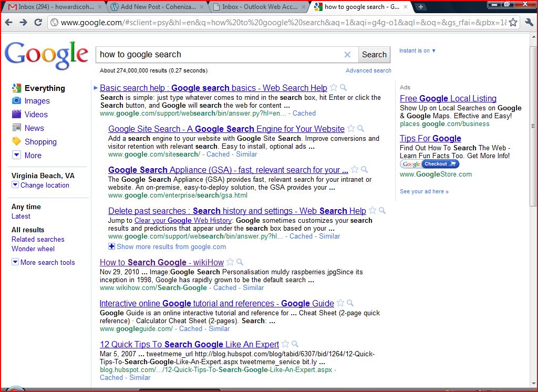The height and width of the screenshot is (392, 538).
Task: Click the Google logo
Action: coord(46,55)
